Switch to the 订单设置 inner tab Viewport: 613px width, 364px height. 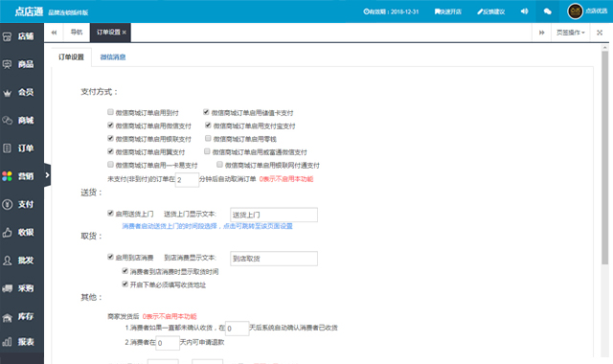(71, 57)
